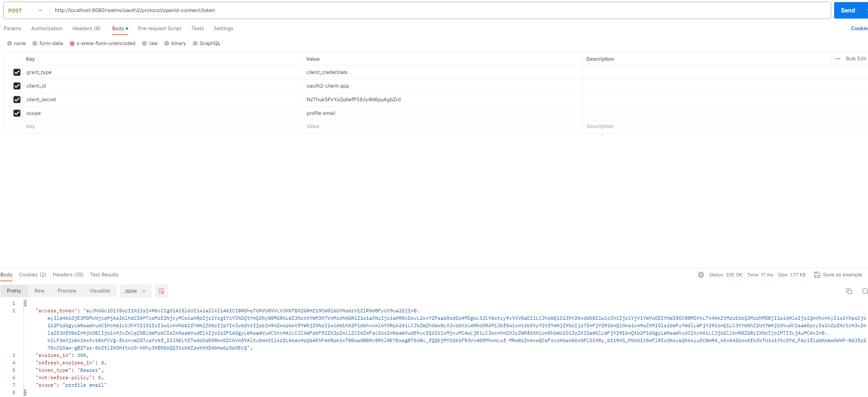Viewport: 868px width, 397px height.
Task: Click the wrap lines icon in response toolbar
Action: coord(161,291)
